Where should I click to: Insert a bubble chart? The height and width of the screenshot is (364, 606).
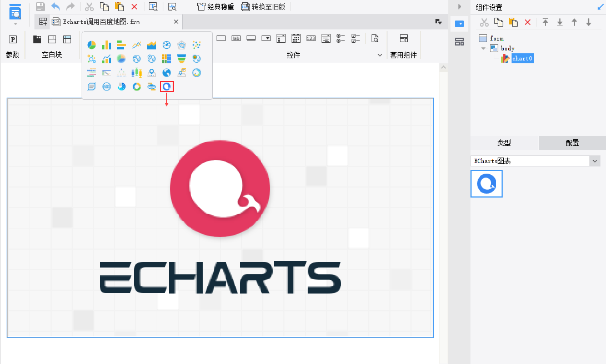92,59
